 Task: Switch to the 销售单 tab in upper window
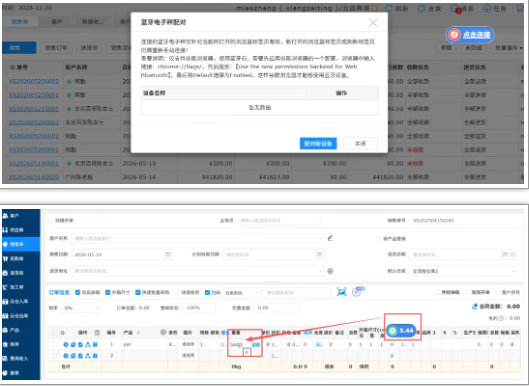click(x=20, y=22)
